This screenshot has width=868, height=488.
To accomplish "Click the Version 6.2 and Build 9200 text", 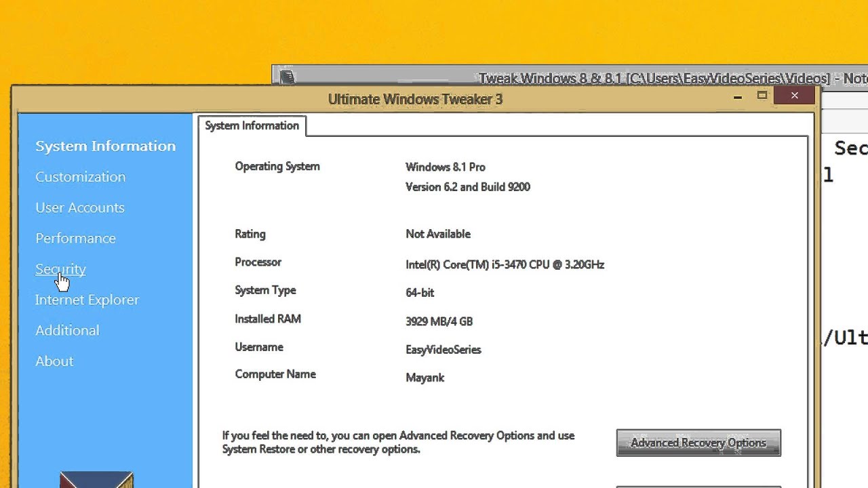I will pos(468,187).
